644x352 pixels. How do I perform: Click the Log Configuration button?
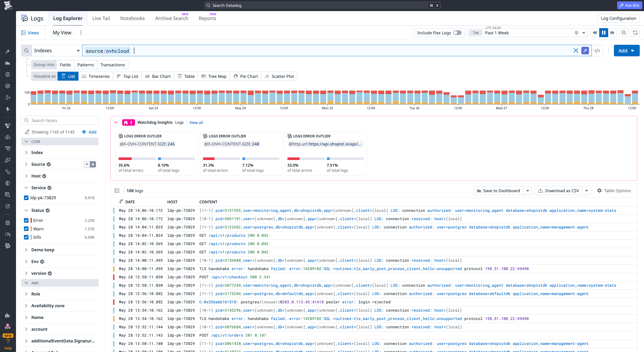tap(618, 18)
